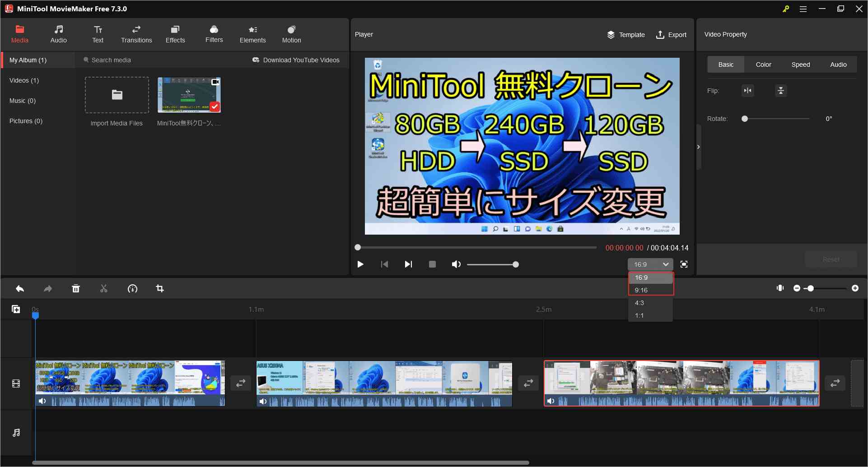Click Import Media Files folder box
This screenshot has width=868, height=467.
tap(117, 95)
